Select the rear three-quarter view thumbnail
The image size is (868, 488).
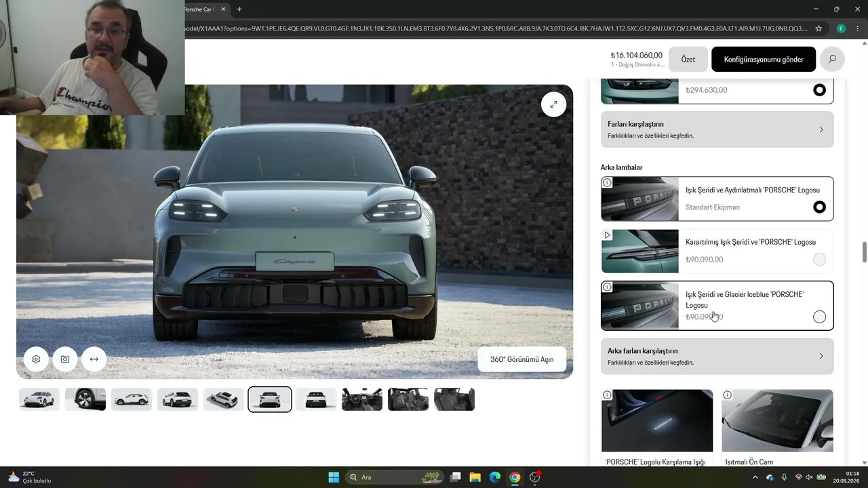coord(178,399)
